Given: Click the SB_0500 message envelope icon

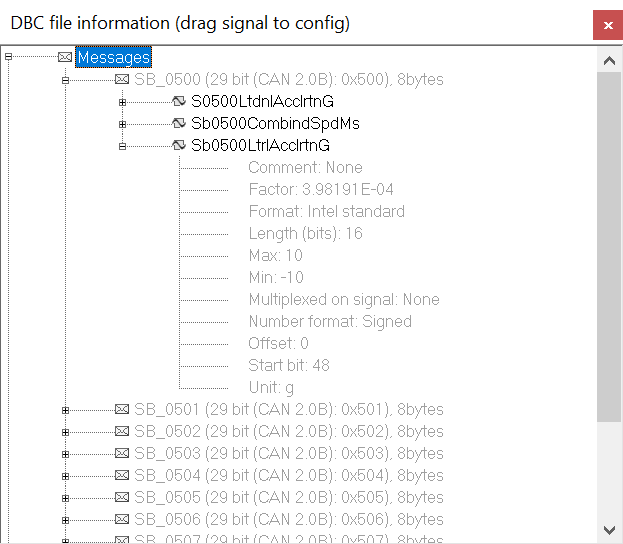Looking at the screenshot, I should [x=122, y=80].
